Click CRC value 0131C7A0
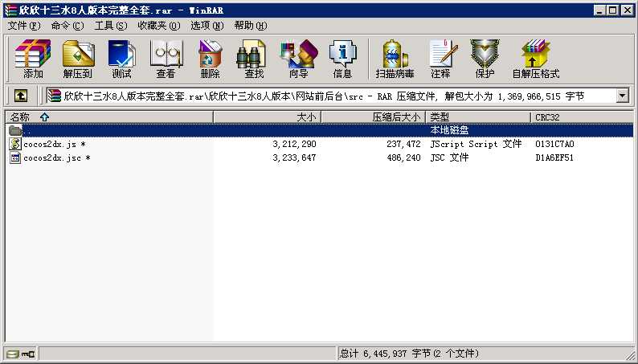 (x=554, y=144)
